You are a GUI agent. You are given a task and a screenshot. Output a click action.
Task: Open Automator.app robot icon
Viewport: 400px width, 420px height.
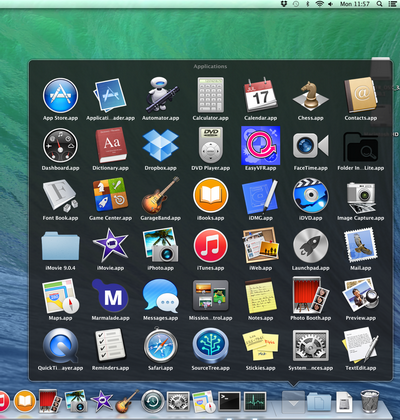point(161,95)
